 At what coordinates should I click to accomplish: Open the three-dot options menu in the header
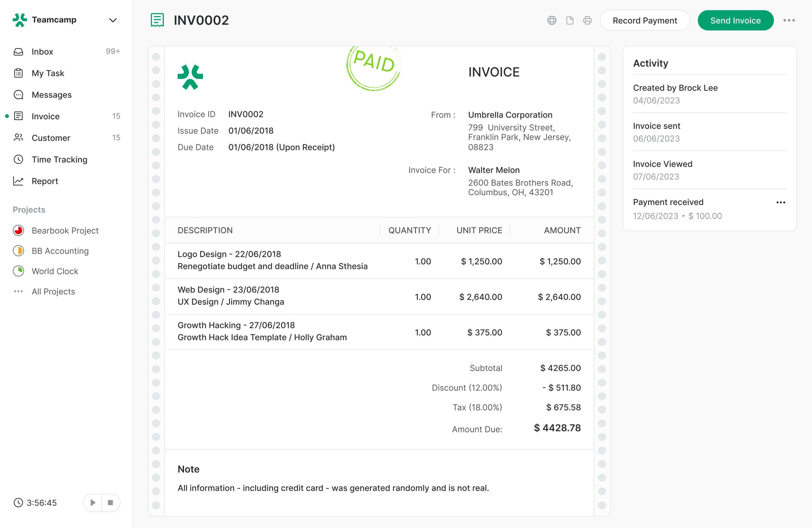pos(789,21)
